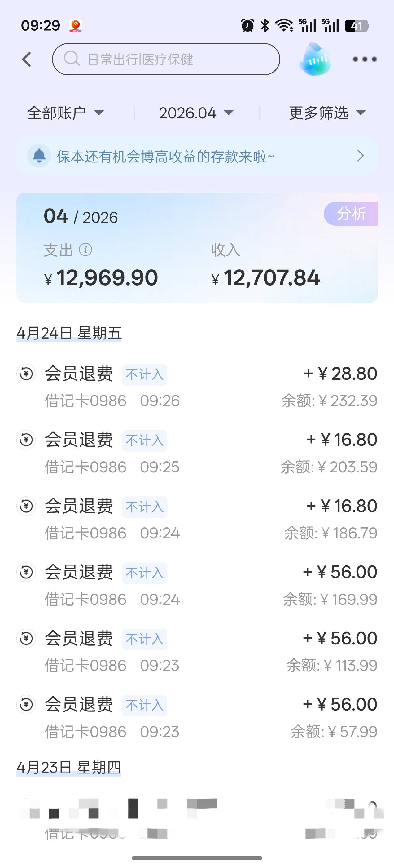Tap the refund icon for the 09:25 entry
The width and height of the screenshot is (394, 868).
pyautogui.click(x=26, y=440)
